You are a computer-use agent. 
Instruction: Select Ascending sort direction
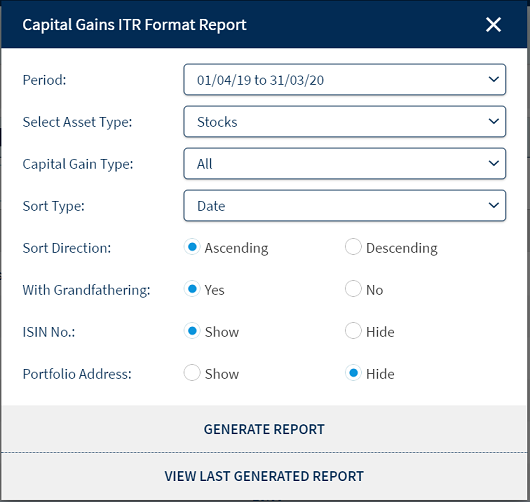click(192, 247)
